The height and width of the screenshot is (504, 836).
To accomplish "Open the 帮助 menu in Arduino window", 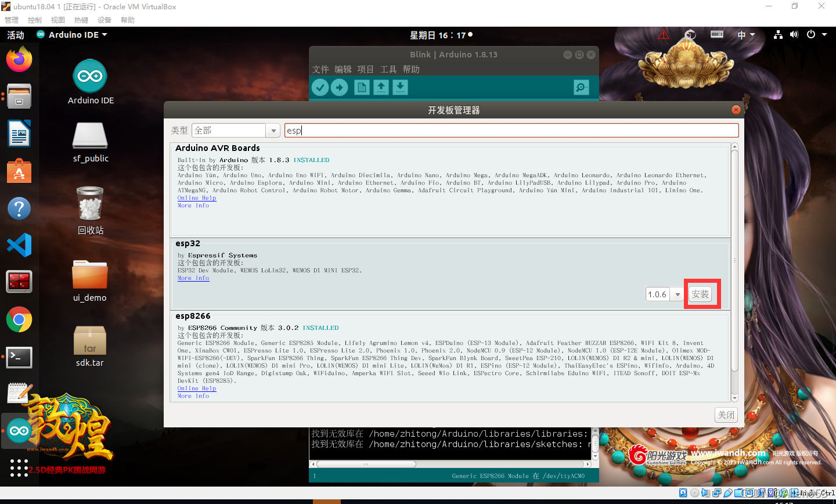I will [411, 69].
